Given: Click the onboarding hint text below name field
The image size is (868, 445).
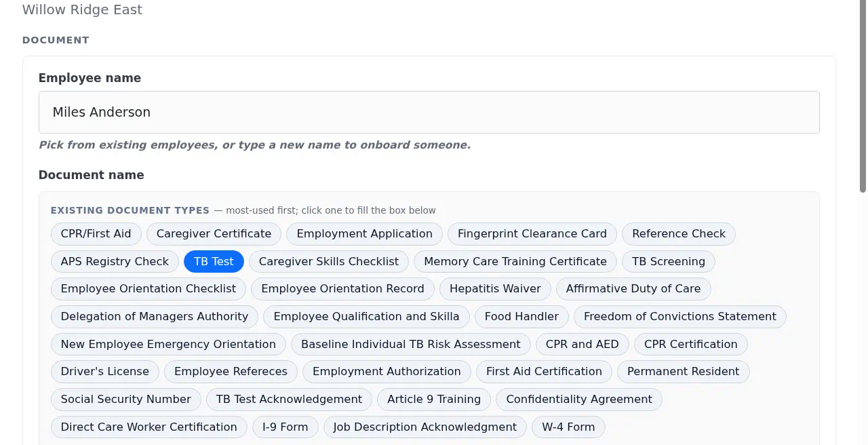Looking at the screenshot, I should click(x=254, y=144).
